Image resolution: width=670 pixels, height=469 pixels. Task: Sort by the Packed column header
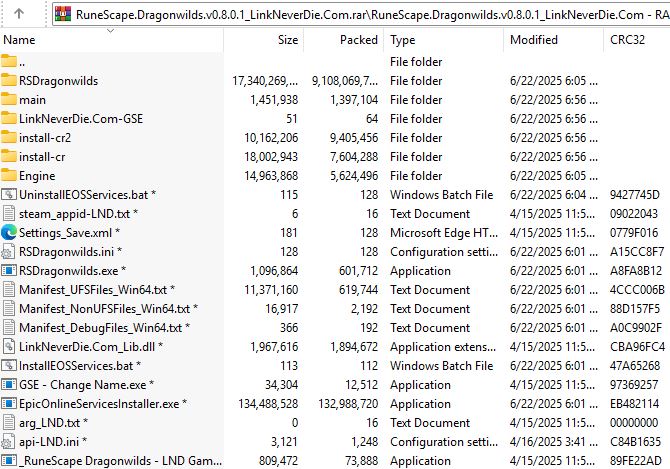[x=359, y=40]
